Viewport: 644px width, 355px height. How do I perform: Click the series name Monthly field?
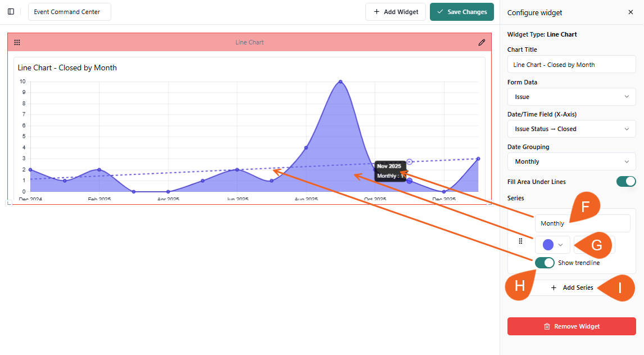(582, 223)
